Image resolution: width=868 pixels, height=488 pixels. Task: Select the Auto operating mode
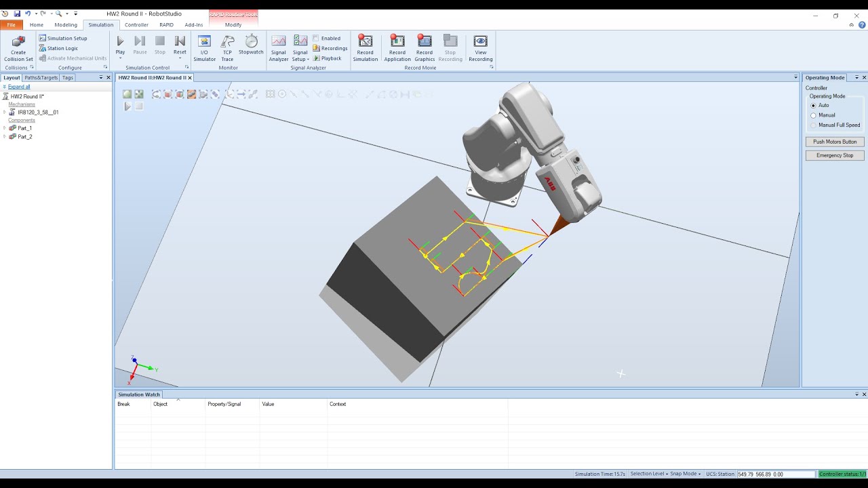pos(813,106)
